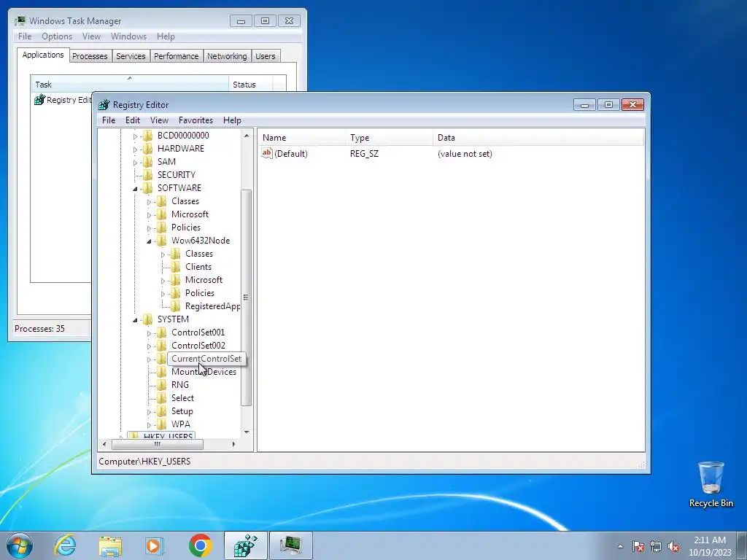Image resolution: width=747 pixels, height=560 pixels.
Task: Switch to the Performance tab in Task Manager
Action: [177, 56]
